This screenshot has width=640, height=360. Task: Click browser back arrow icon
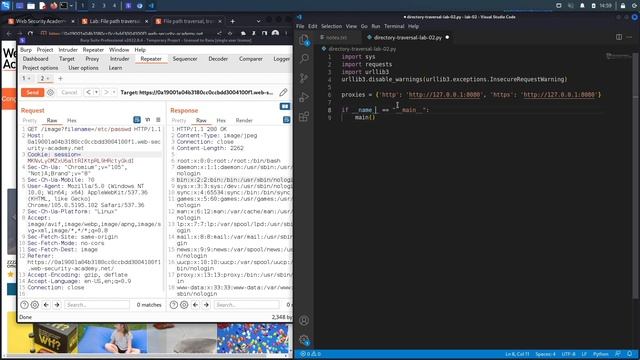(9, 33)
